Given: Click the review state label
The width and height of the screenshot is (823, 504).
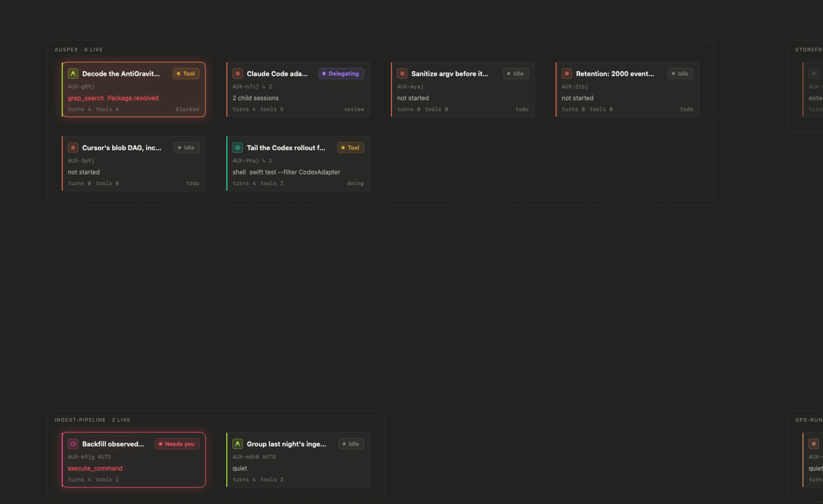Looking at the screenshot, I should point(354,110).
